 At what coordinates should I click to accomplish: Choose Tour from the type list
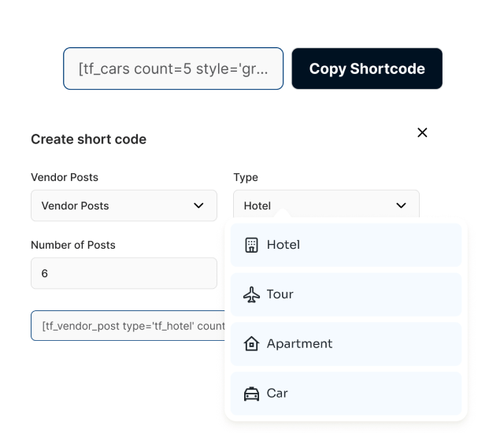pyautogui.click(x=346, y=294)
